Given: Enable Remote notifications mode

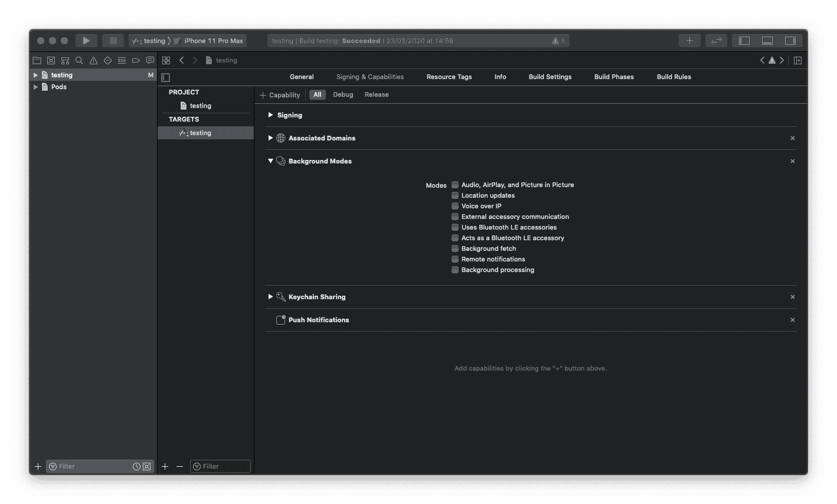Looking at the screenshot, I should [x=455, y=259].
